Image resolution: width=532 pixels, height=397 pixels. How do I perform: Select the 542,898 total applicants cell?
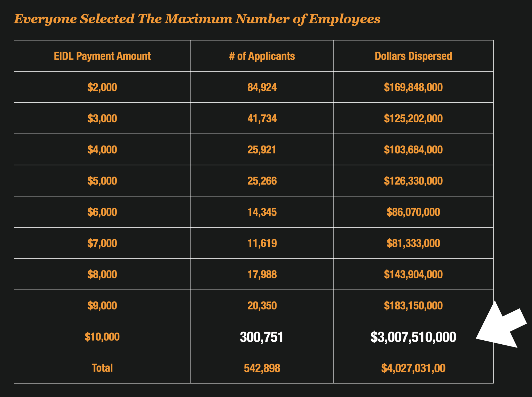262,368
